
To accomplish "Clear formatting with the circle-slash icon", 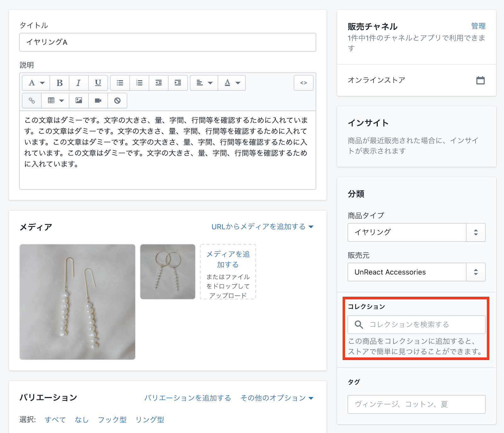I will point(117,101).
